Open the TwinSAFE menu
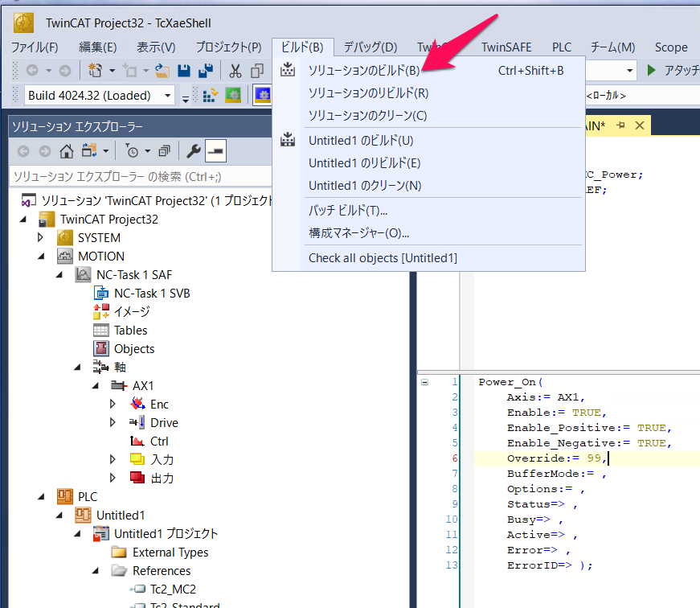 coord(506,47)
